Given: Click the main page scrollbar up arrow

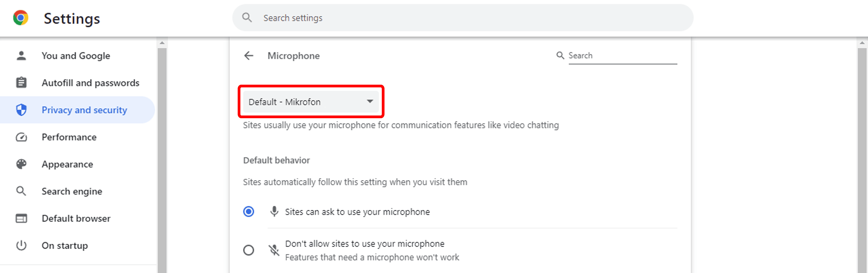Looking at the screenshot, I should (x=862, y=43).
